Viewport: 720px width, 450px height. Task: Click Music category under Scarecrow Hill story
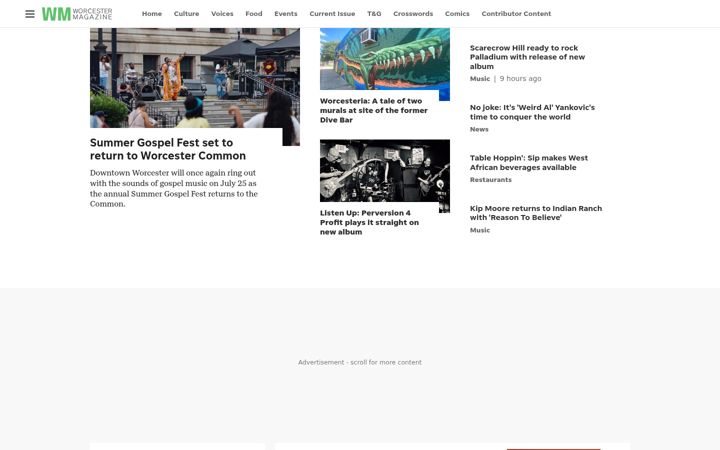480,79
